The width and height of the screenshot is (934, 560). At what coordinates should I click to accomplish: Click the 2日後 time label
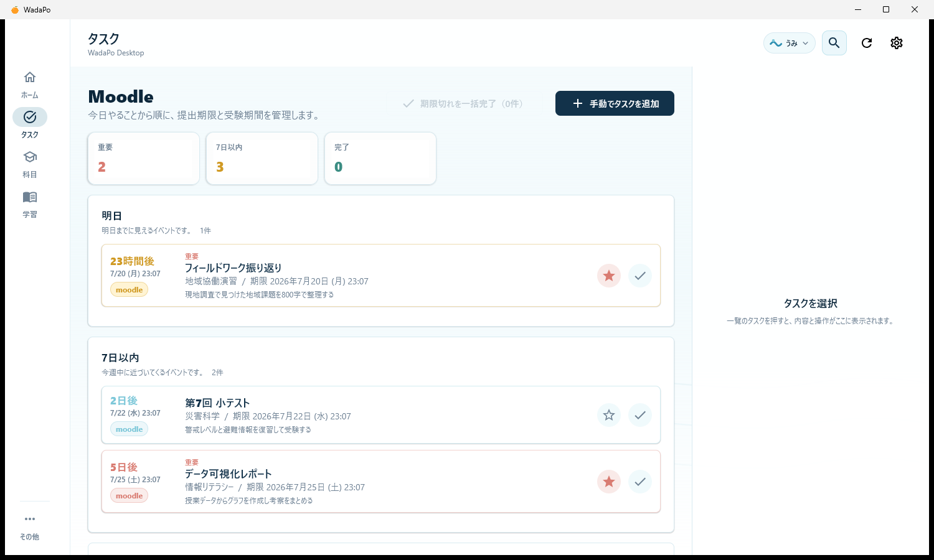pyautogui.click(x=124, y=401)
